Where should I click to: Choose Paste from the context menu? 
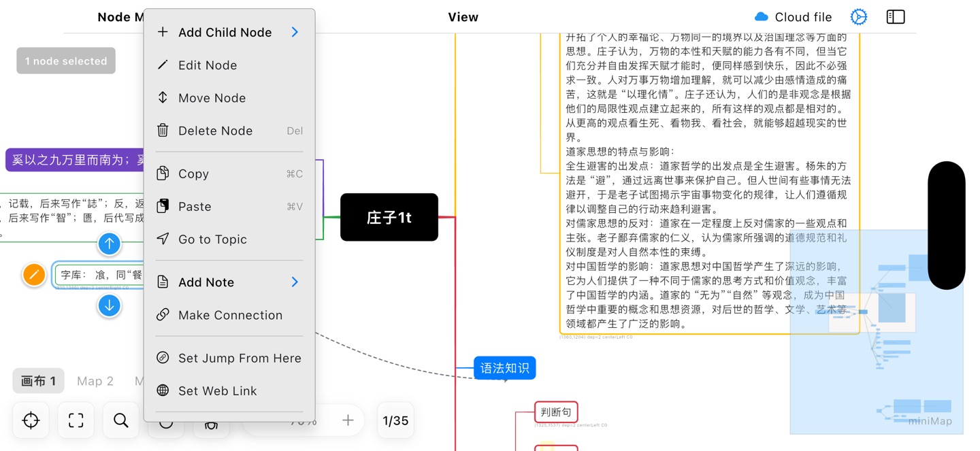(x=229, y=206)
